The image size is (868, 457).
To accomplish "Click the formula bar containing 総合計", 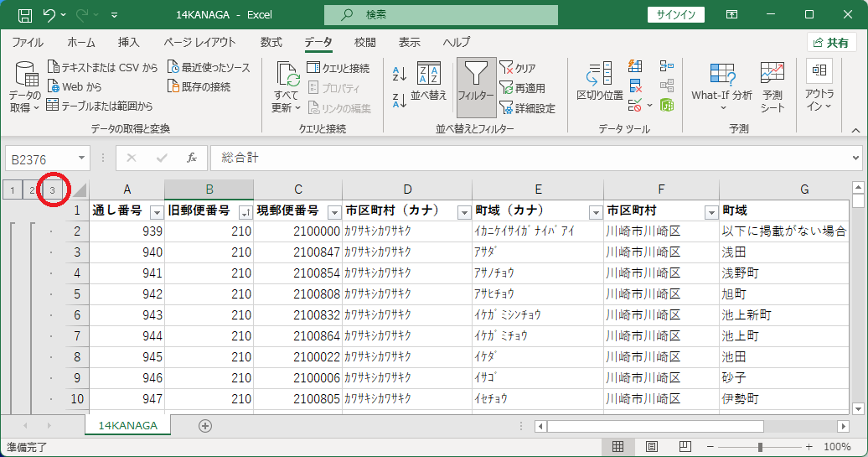I will [x=529, y=158].
